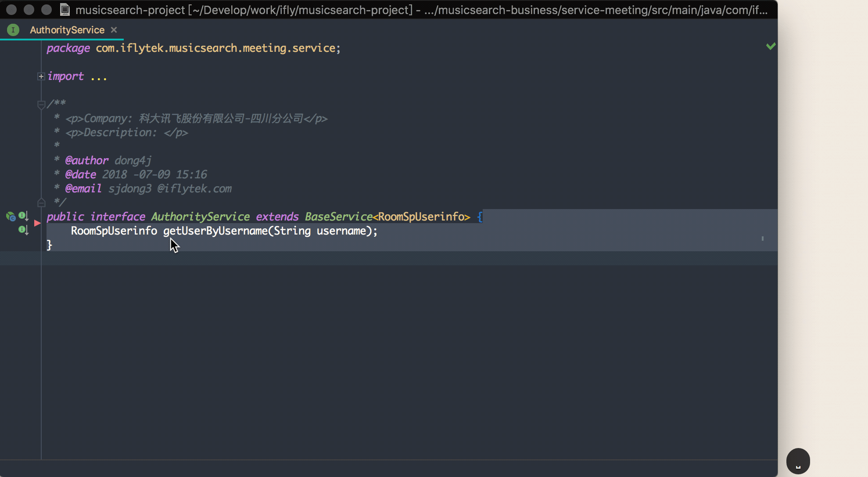
Task: Select the RoomSpUserinfo return type in the method
Action: tap(114, 231)
